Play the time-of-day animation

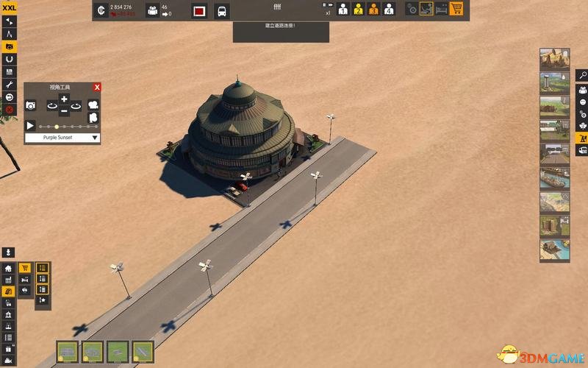coord(30,125)
